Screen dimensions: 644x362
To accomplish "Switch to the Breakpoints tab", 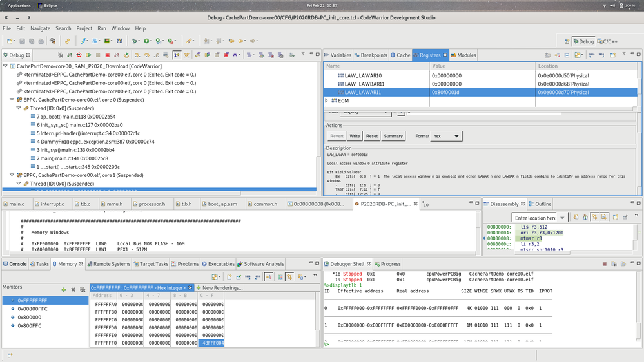I will (371, 55).
